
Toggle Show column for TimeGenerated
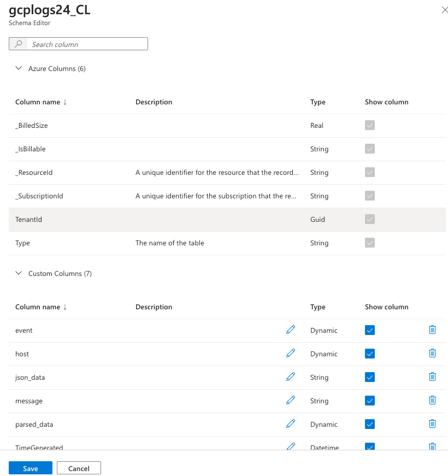(x=370, y=446)
